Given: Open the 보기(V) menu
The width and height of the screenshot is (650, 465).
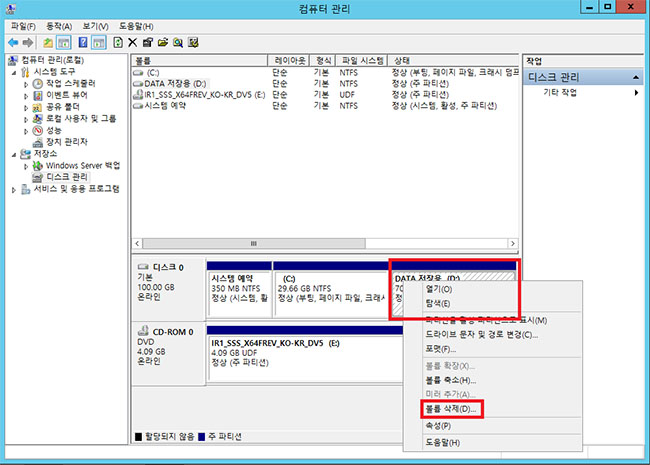Looking at the screenshot, I should (96, 25).
